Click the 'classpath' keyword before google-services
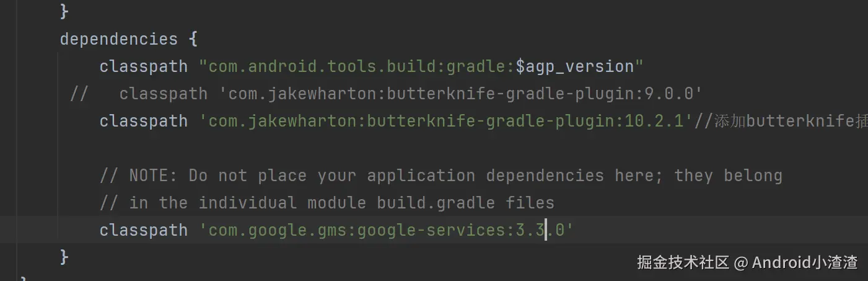The height and width of the screenshot is (281, 868). click(143, 230)
